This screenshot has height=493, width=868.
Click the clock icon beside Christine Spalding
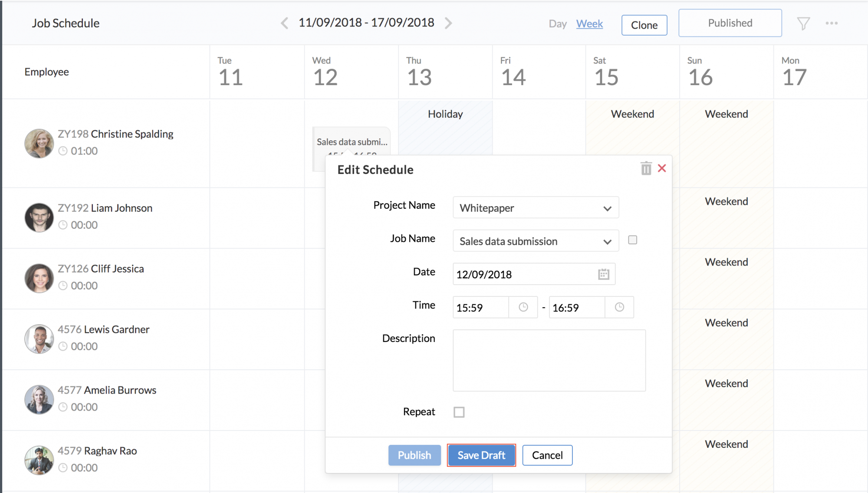tap(63, 151)
